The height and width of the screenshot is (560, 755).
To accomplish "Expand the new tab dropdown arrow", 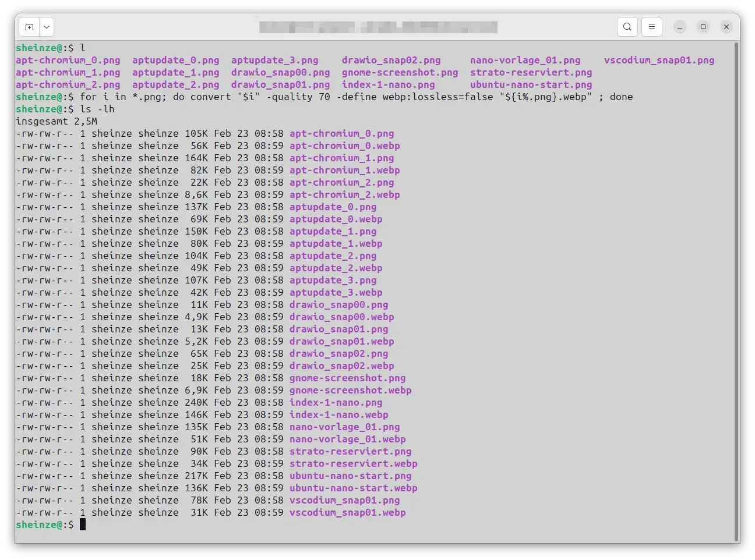I will coord(47,27).
